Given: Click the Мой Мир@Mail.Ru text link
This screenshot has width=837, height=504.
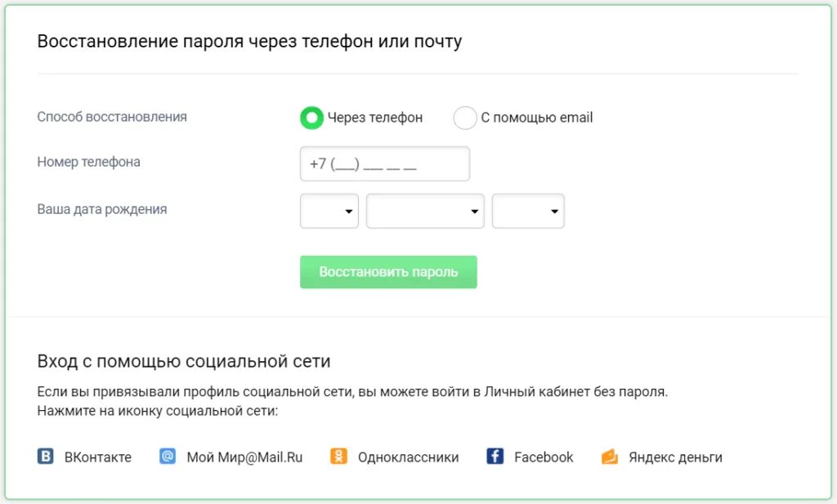Looking at the screenshot, I should pos(244,457).
